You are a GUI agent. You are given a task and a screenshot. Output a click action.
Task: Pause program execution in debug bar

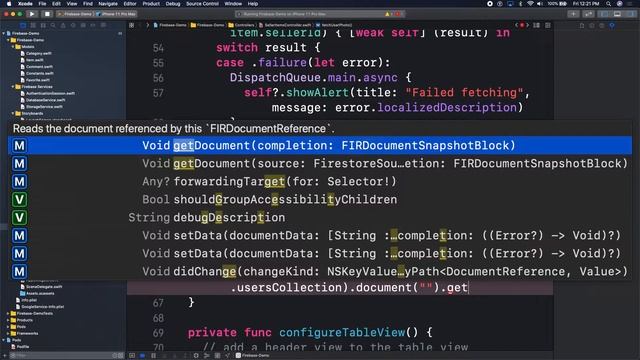pos(153,356)
